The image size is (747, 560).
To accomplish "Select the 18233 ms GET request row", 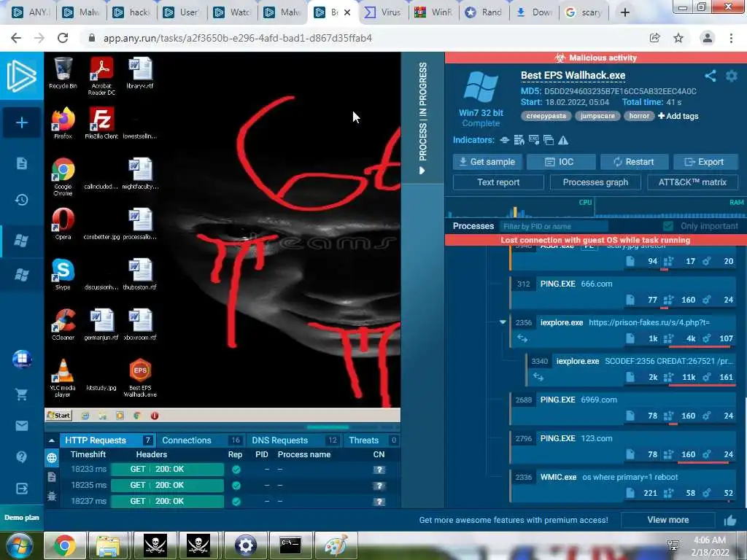I will [228, 470].
